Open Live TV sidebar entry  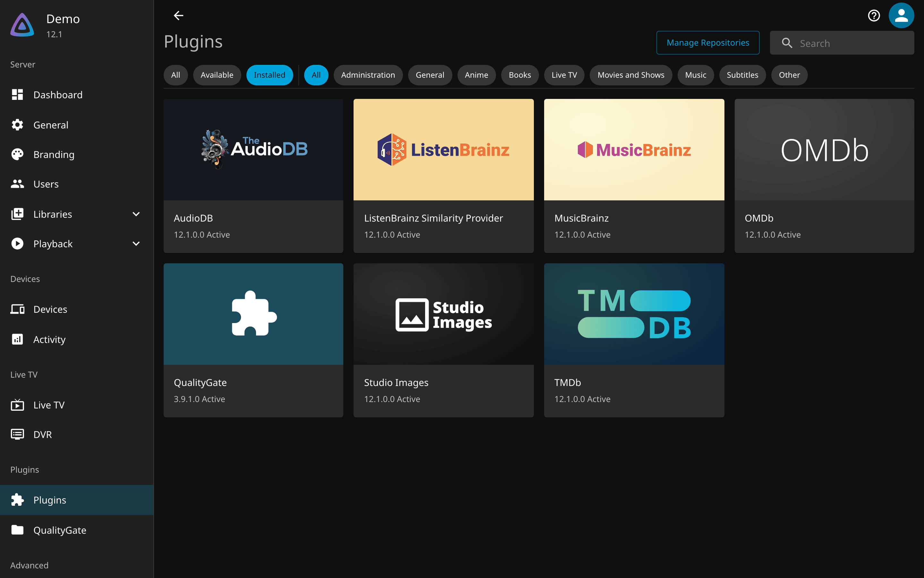point(77,405)
